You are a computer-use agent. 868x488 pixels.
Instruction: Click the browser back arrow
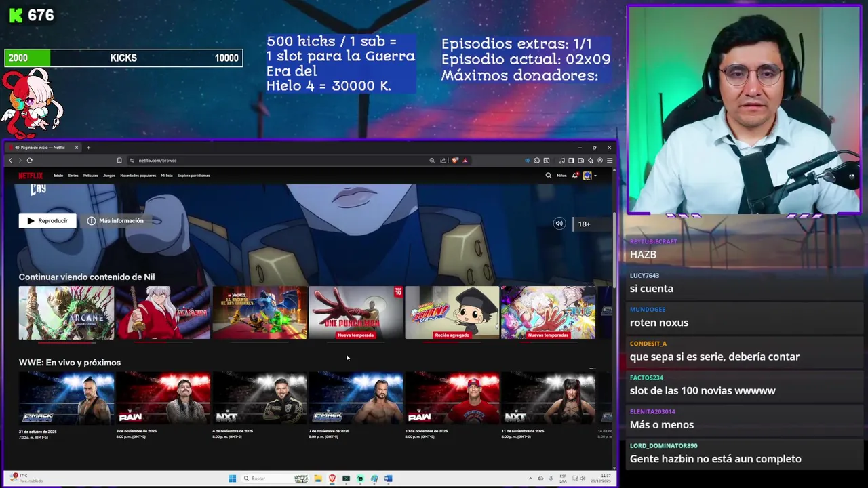11,161
